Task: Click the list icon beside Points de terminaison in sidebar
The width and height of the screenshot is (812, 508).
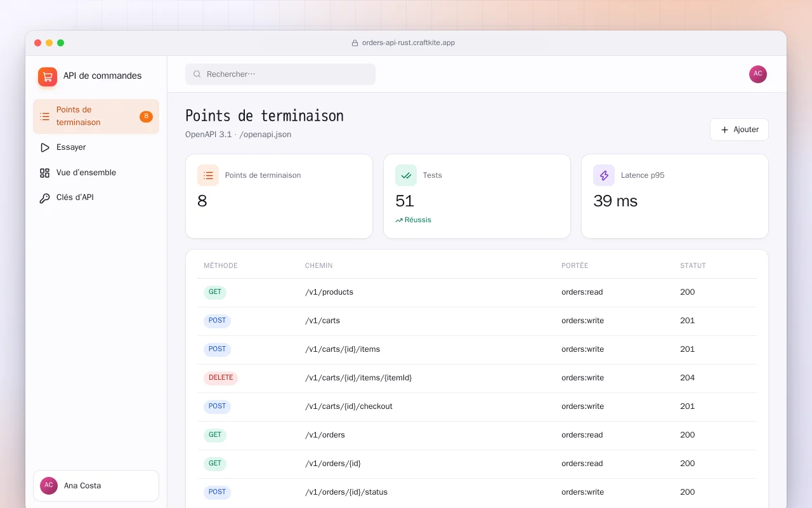Action: [44, 116]
